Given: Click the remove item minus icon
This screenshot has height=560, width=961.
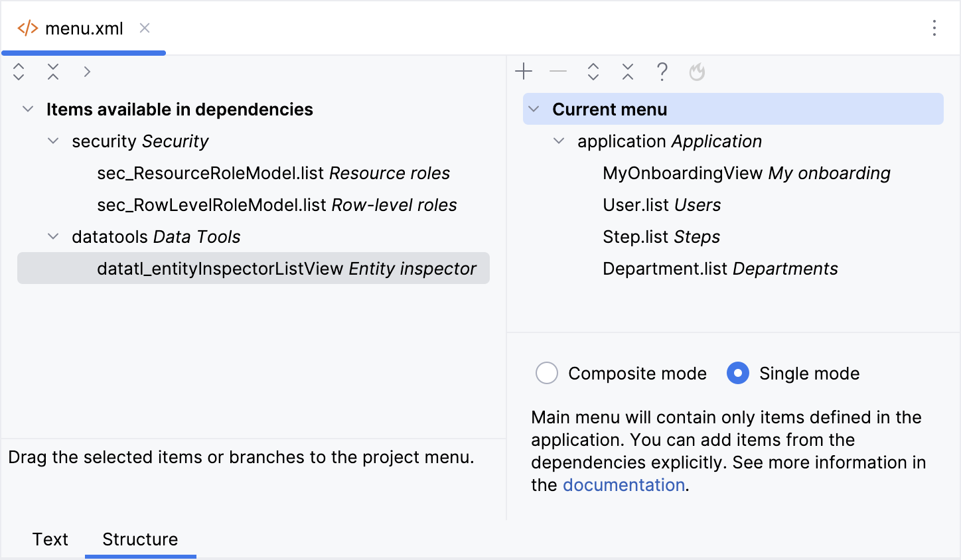Looking at the screenshot, I should point(558,72).
